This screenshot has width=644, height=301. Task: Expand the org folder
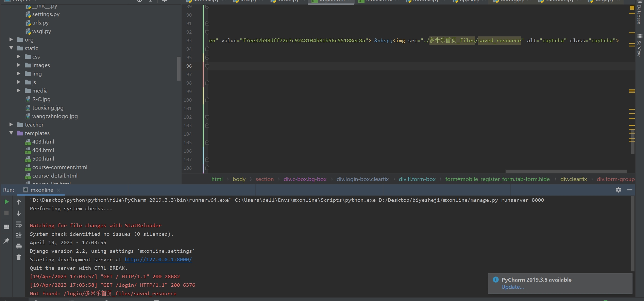coord(11,39)
